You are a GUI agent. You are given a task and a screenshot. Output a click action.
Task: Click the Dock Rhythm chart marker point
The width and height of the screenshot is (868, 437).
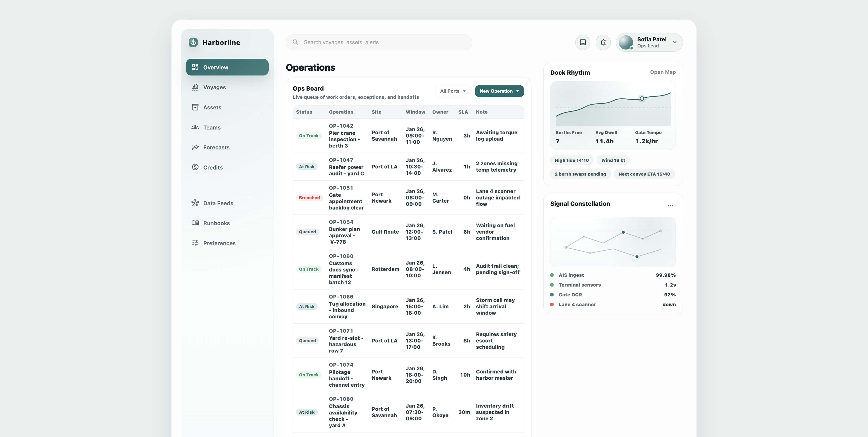(x=642, y=99)
